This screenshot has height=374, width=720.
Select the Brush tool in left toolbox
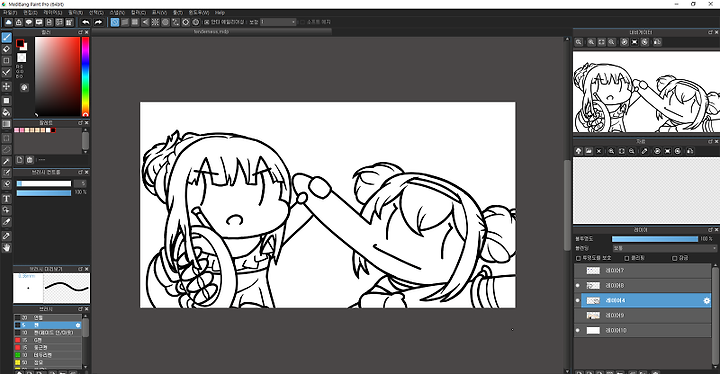click(6, 37)
